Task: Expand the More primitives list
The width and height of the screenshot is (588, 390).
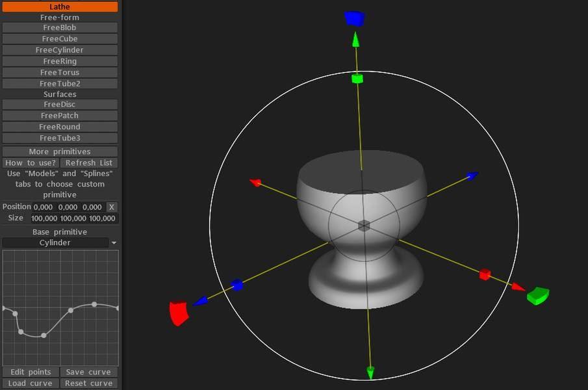Action: pos(60,151)
